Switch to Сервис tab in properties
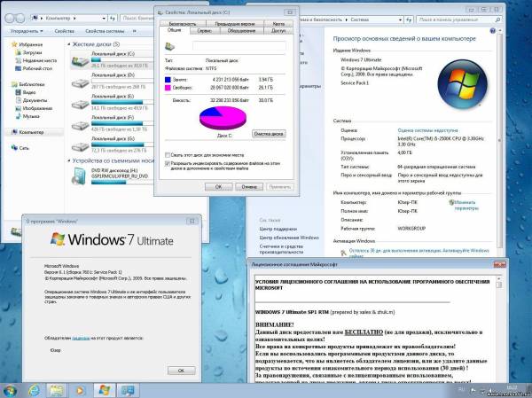This screenshot has height=398, width=532. [x=204, y=31]
